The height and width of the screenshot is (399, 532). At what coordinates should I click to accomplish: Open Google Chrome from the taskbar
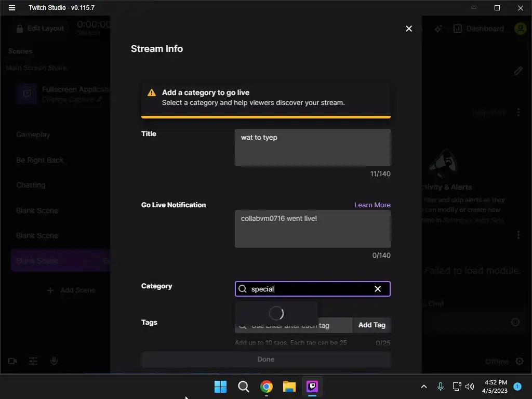click(x=267, y=387)
